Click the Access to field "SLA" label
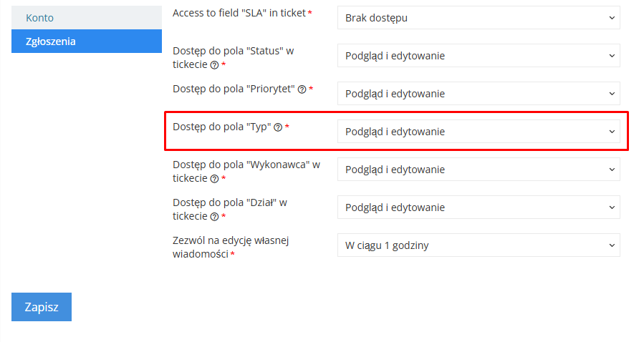This screenshot has height=342, width=644. [x=239, y=13]
